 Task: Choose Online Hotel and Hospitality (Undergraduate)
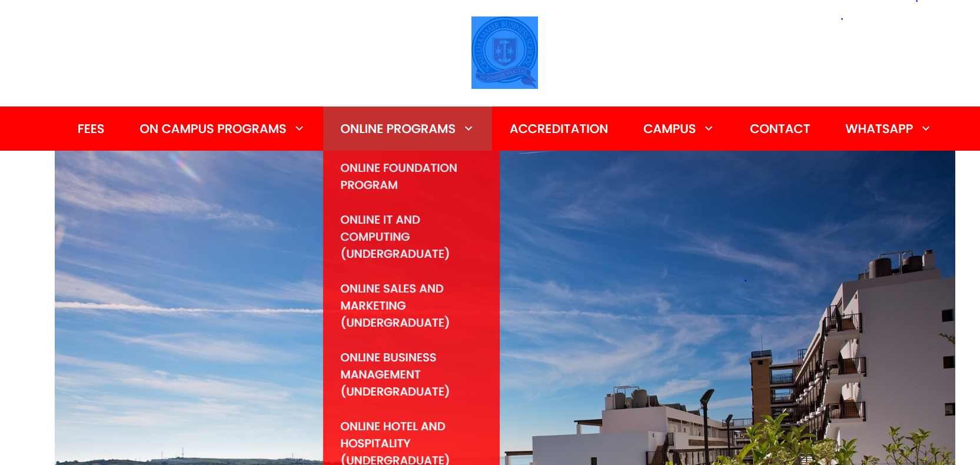[394, 443]
